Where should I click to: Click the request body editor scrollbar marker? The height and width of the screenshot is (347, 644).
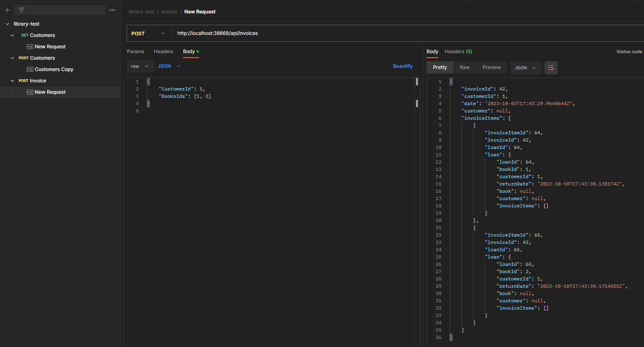click(x=417, y=82)
